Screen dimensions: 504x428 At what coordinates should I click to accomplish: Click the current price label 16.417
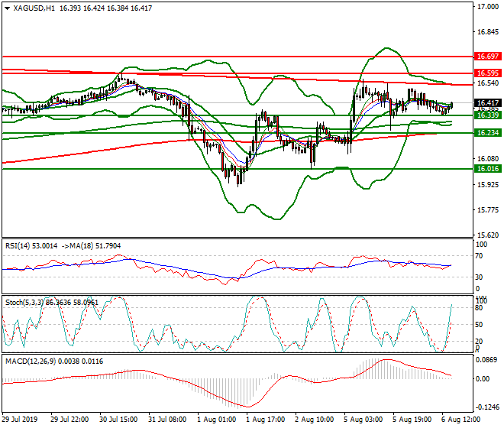click(x=488, y=103)
